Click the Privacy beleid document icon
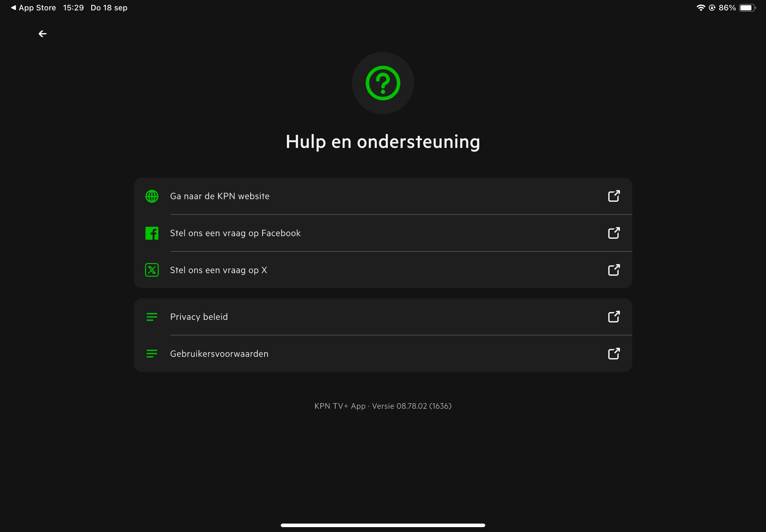 point(152,317)
